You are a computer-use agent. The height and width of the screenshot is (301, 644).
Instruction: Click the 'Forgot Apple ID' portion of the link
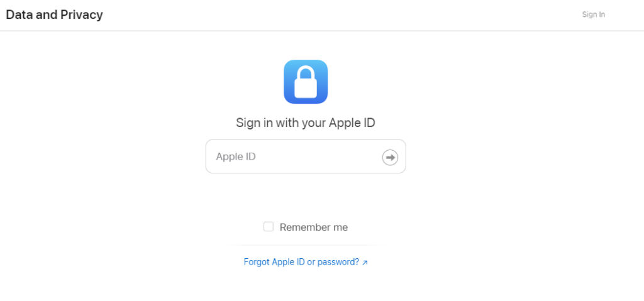(x=274, y=262)
